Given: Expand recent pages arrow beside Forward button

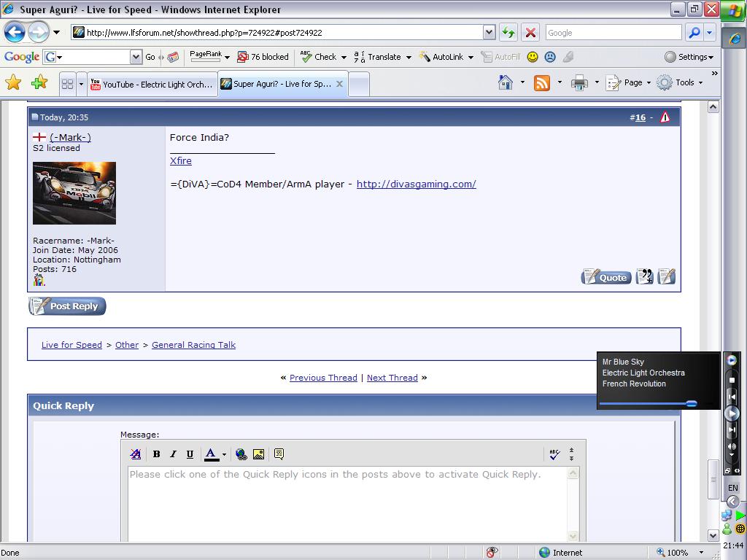Looking at the screenshot, I should 57,32.
